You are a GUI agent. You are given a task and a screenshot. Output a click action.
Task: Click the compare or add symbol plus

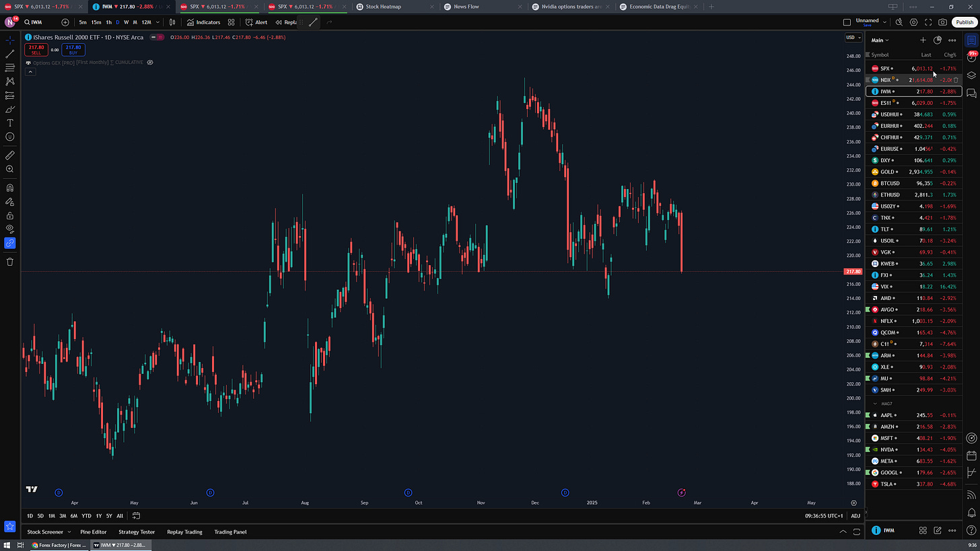(x=65, y=22)
